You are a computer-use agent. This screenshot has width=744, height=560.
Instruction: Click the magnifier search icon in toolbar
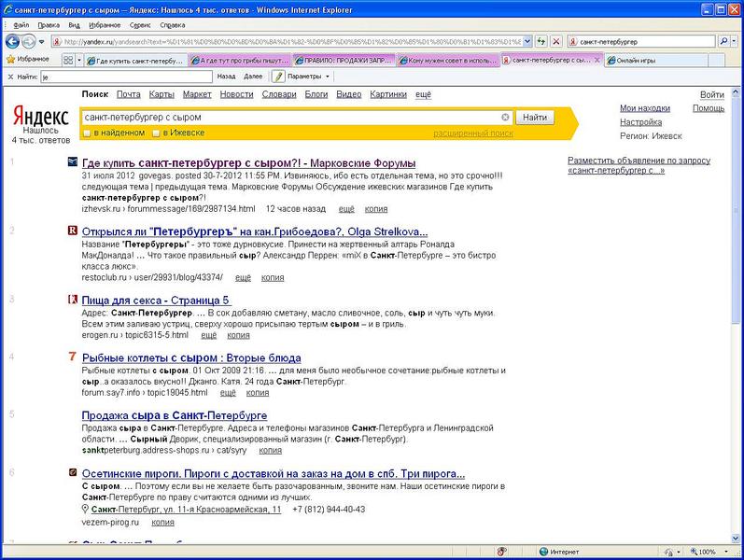723,42
